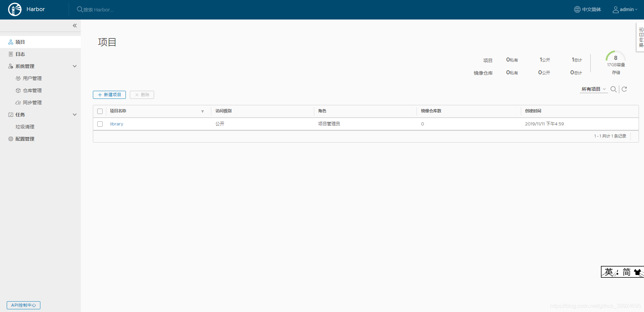Screen dimensions: 644x312
Task: Click the 系统管理 administration icon
Action: (x=11, y=66)
